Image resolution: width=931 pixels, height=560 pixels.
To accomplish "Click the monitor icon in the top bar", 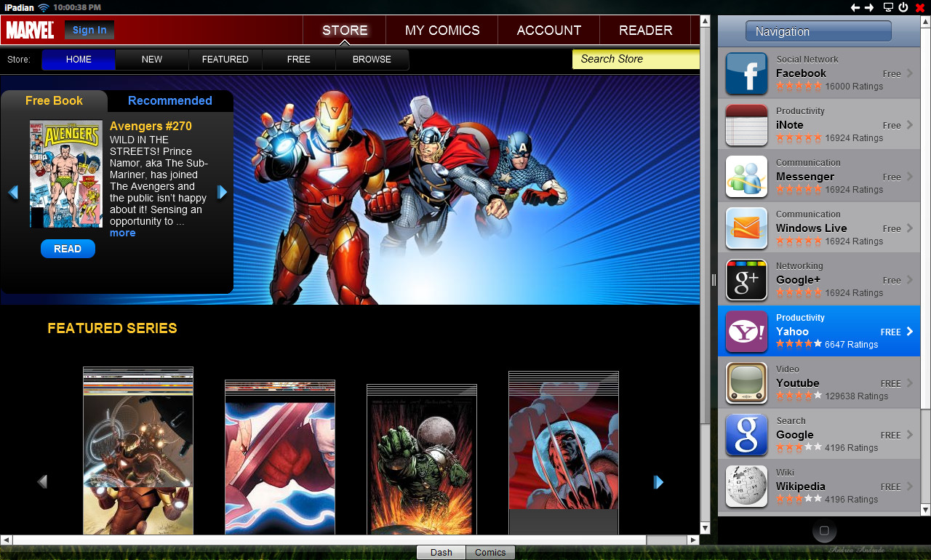I will [888, 7].
